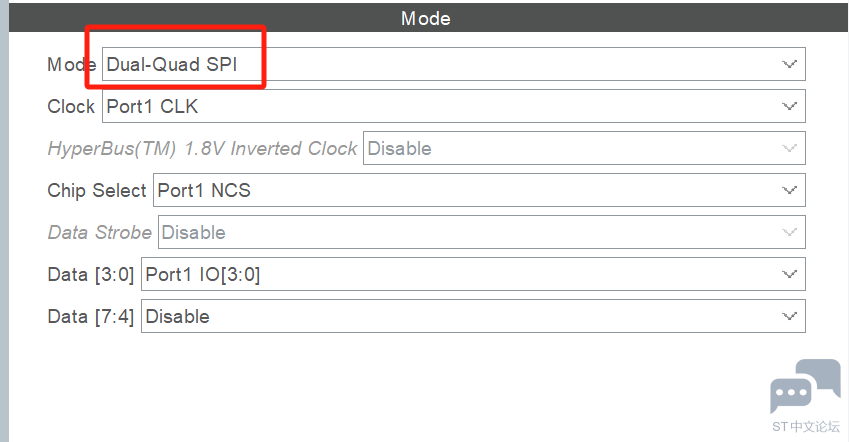Click the greyed chevron of HyperBus Inverted Clock
This screenshot has width=849, height=442.
pos(789,148)
